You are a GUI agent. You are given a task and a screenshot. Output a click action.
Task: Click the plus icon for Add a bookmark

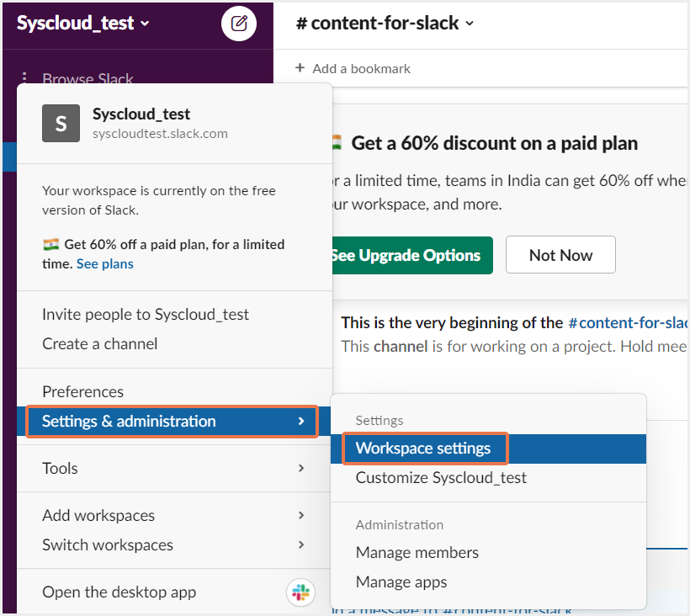click(300, 68)
